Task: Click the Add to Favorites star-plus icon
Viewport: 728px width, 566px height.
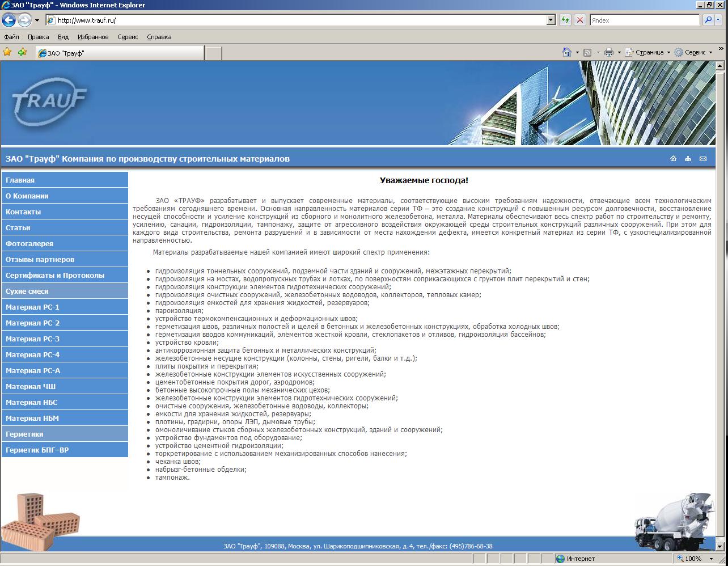Action: click(22, 52)
